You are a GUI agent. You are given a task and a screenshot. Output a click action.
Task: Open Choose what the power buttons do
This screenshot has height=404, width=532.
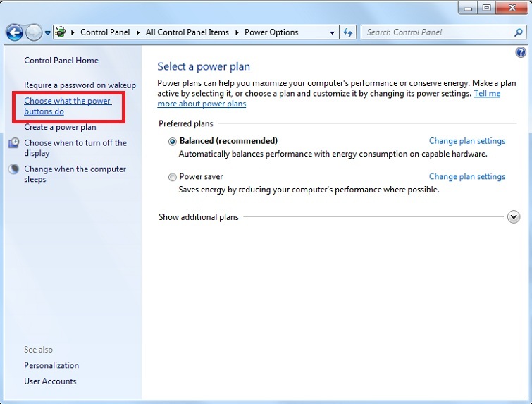coord(68,106)
